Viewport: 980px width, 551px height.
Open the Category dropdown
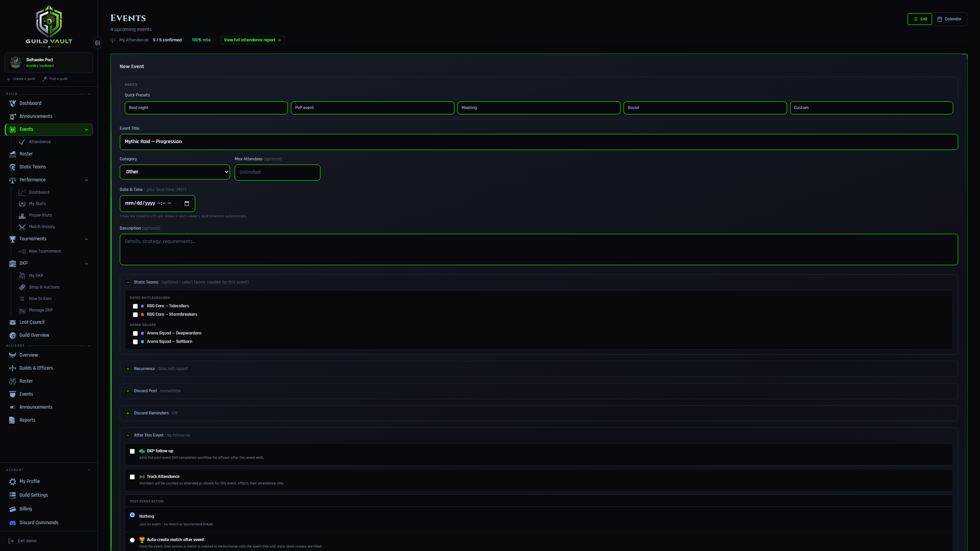point(175,172)
